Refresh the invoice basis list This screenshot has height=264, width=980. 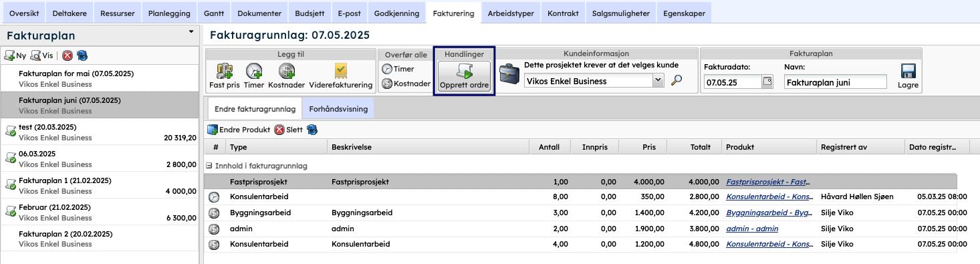point(312,130)
